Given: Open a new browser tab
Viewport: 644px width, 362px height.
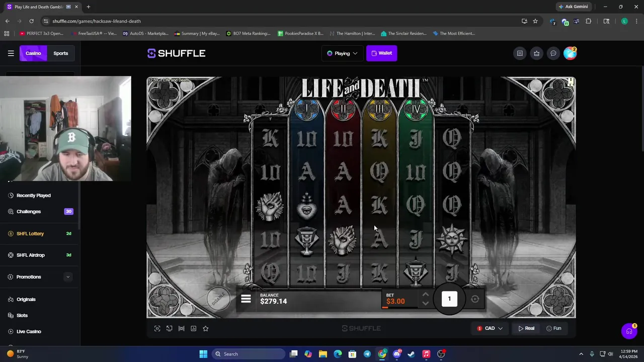Looking at the screenshot, I should (88, 7).
